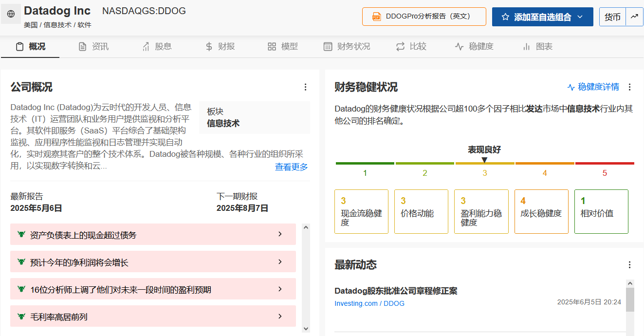Click news list scrollbar up arrow

[x=630, y=283]
